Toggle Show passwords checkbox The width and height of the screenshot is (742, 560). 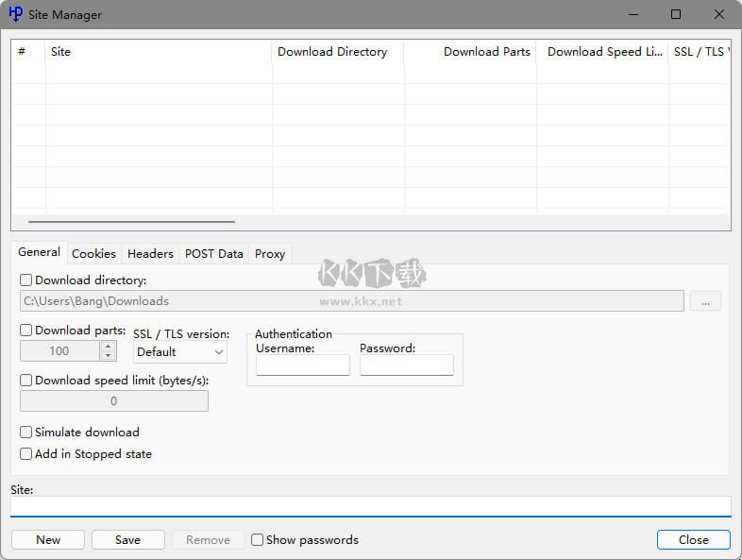coord(257,540)
